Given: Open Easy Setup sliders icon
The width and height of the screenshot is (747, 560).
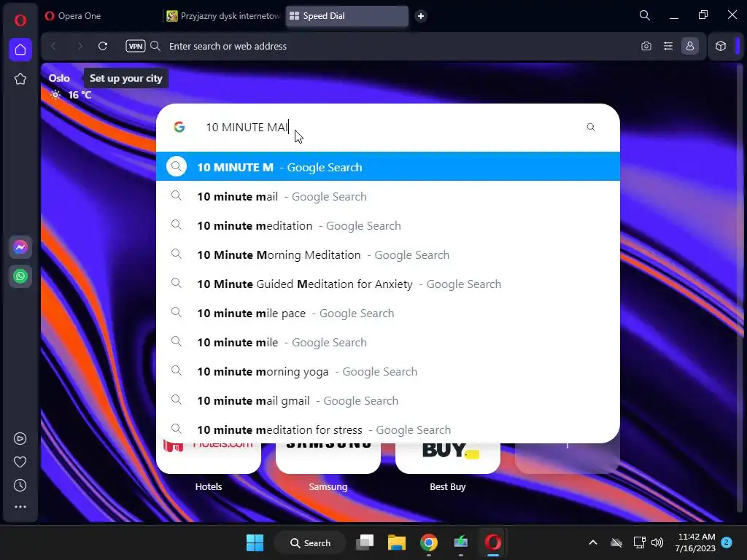Looking at the screenshot, I should pos(668,46).
